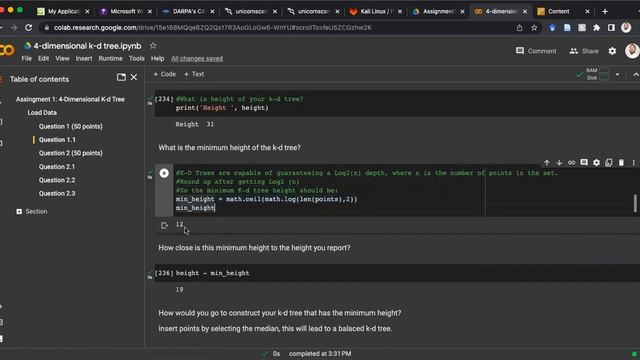Viewport: 640px width, 360px height.
Task: Go to Load Data section
Action: [x=42, y=113]
